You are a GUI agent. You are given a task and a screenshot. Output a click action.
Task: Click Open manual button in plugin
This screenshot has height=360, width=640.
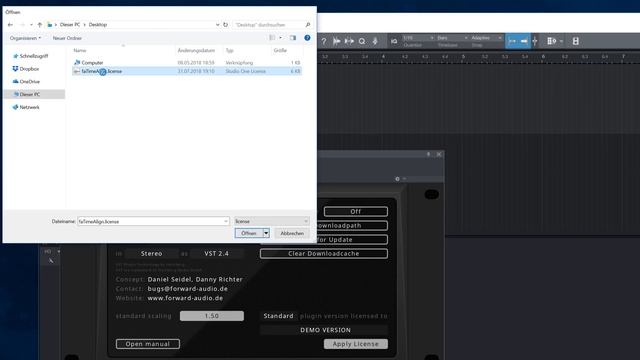tap(148, 344)
